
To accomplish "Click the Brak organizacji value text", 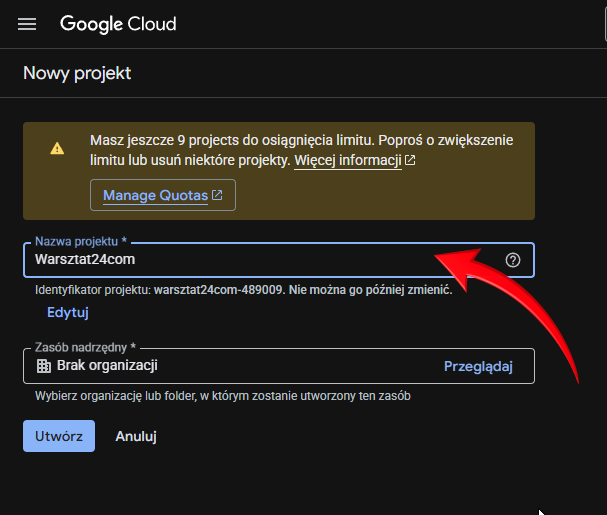I will (x=107, y=366).
